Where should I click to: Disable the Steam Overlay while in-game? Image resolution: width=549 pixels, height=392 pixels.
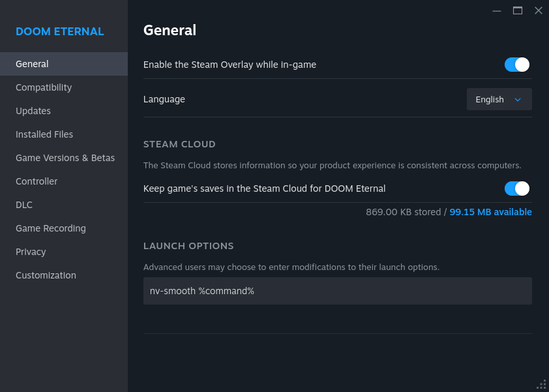coord(516,65)
